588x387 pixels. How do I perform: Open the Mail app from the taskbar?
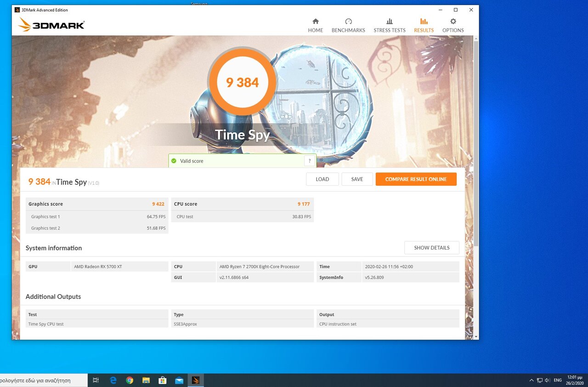[x=179, y=380]
